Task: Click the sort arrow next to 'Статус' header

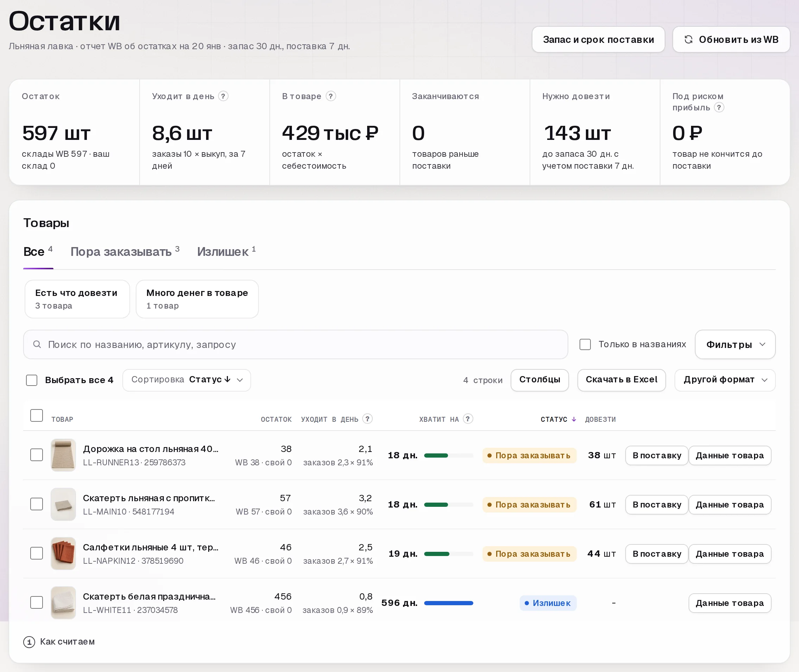Action: tap(574, 419)
